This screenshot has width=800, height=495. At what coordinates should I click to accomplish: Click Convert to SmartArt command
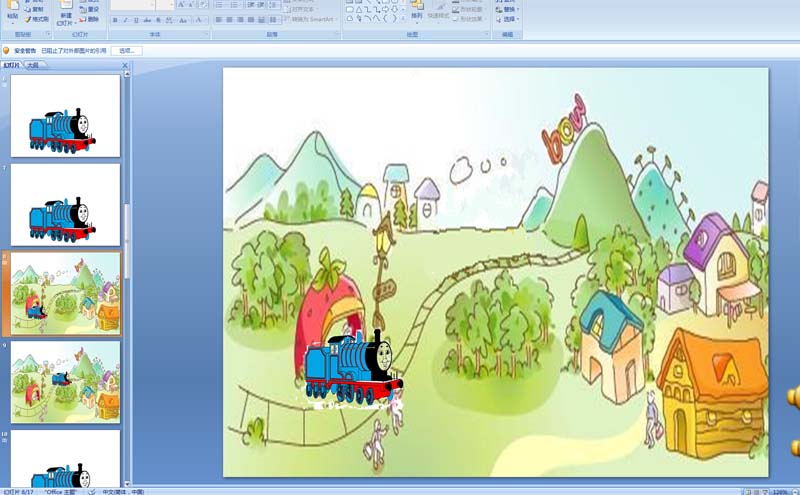pyautogui.click(x=310, y=19)
